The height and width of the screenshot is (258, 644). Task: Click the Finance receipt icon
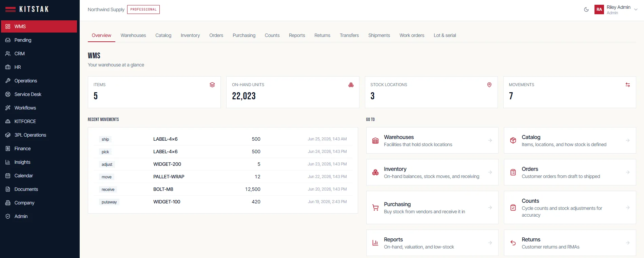click(8, 148)
